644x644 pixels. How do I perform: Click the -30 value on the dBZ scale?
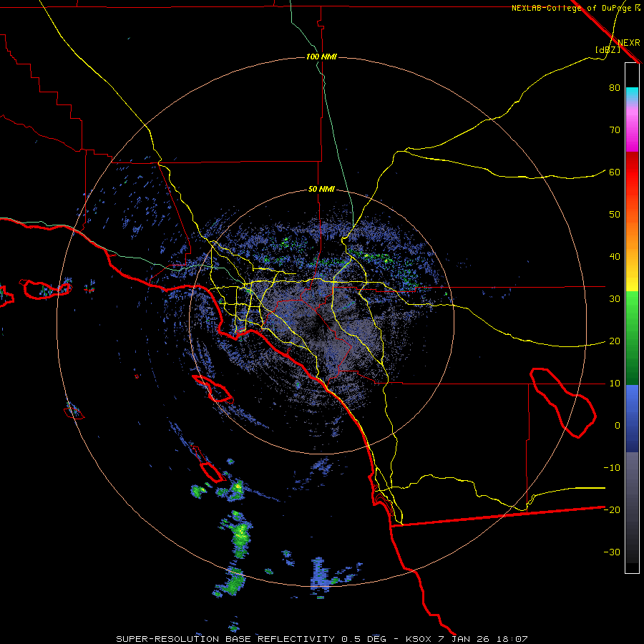(x=612, y=552)
